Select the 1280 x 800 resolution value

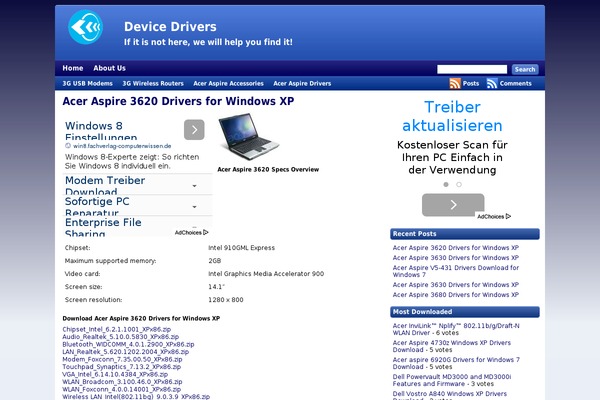point(226,300)
